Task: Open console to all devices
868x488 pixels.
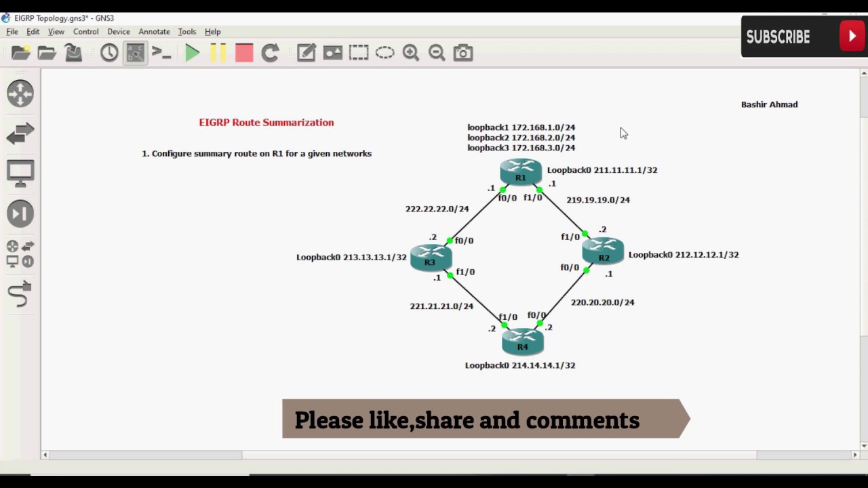Action: coord(161,53)
